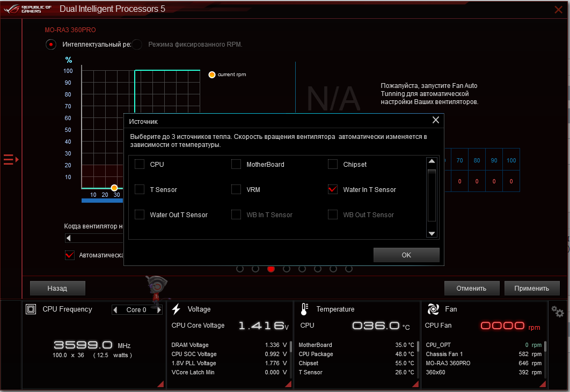This screenshot has height=392, width=570.
Task: Check the MotherBoard heat source checkbox
Action: click(236, 164)
